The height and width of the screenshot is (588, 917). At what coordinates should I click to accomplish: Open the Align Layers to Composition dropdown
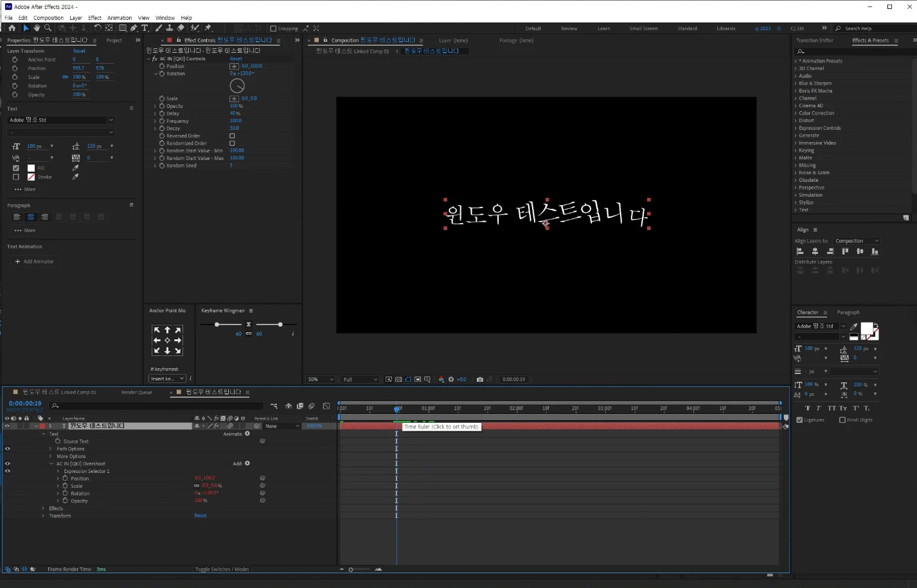(x=857, y=241)
